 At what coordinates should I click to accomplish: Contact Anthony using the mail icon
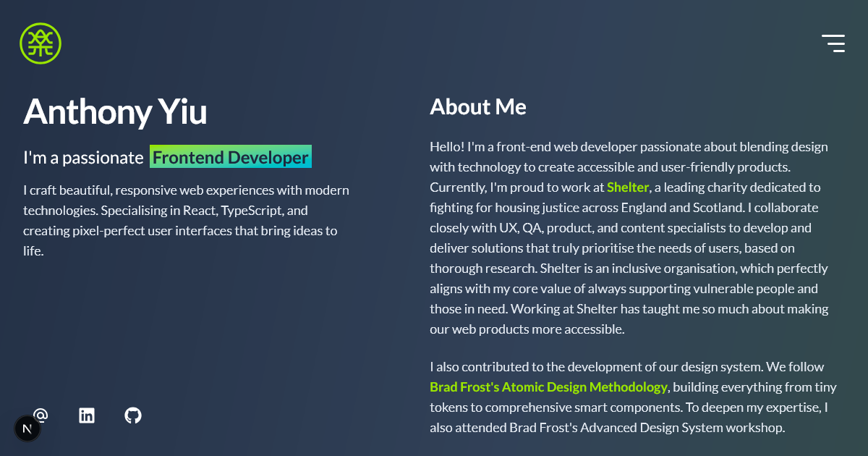(x=41, y=415)
